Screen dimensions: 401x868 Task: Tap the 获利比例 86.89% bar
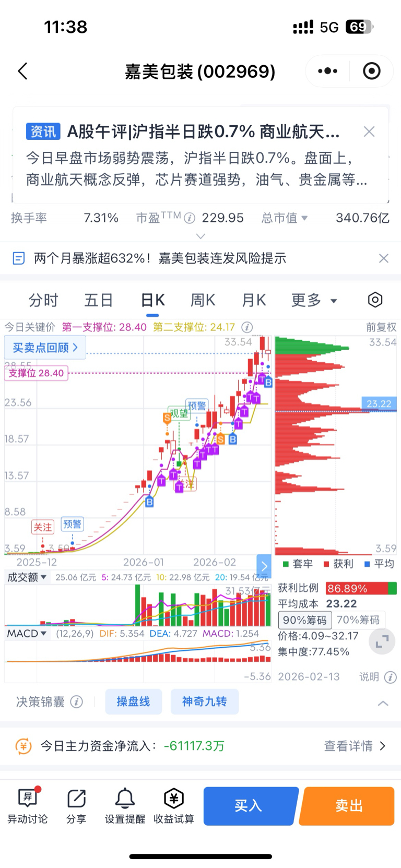[361, 588]
